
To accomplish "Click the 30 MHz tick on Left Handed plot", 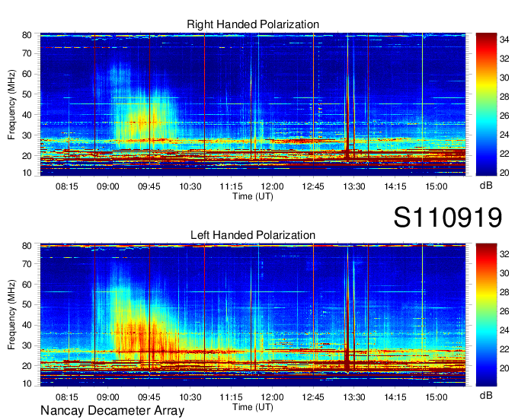I will 27,345.
